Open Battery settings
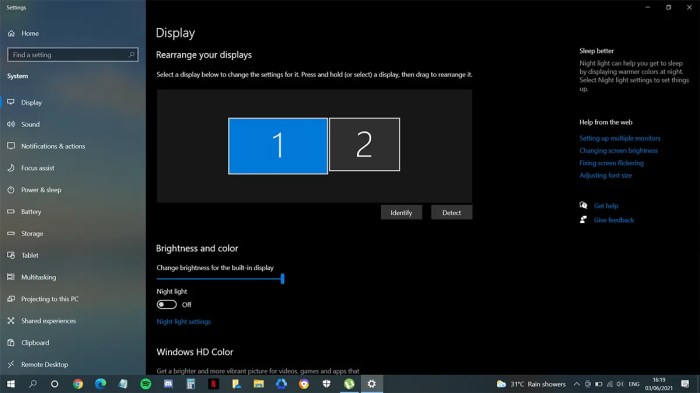The image size is (700, 393). pyautogui.click(x=31, y=212)
